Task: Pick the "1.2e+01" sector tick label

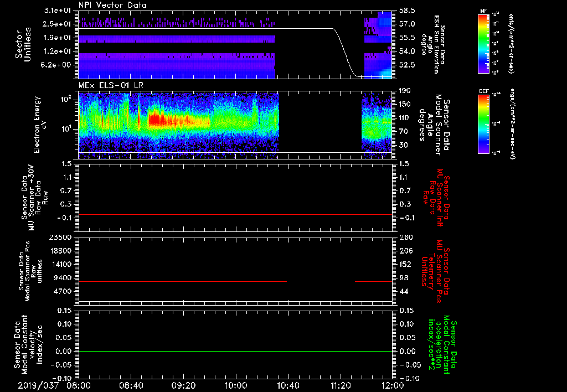Action: pos(57,51)
